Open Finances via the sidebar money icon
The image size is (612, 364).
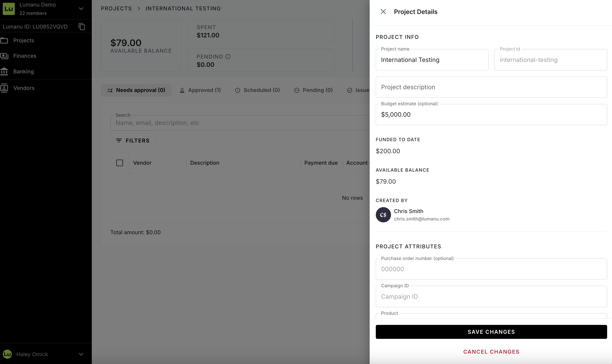pos(4,56)
